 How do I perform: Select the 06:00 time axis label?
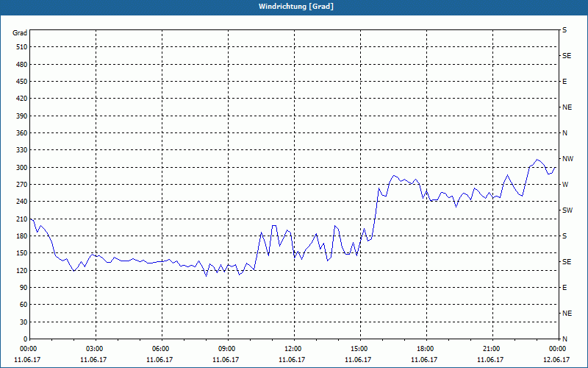(161, 349)
